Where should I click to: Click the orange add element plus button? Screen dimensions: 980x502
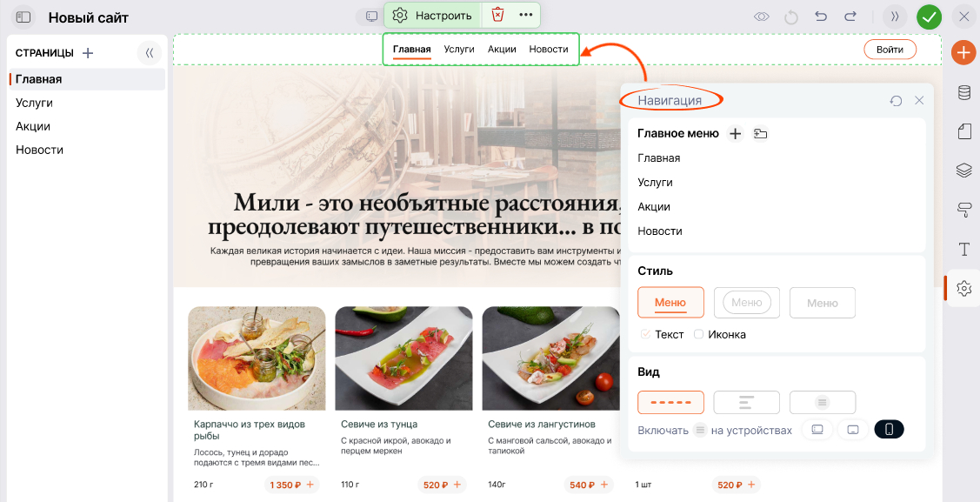(963, 53)
